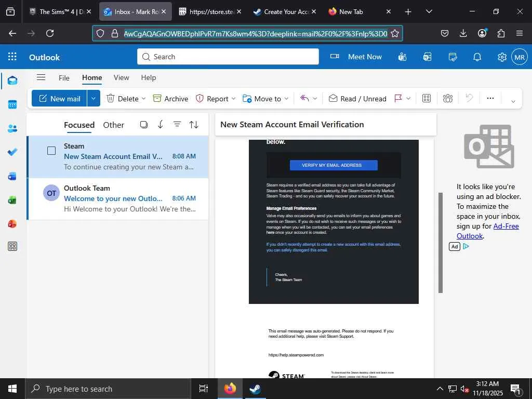Open the Teams chat icon in header
The height and width of the screenshot is (399, 532).
(x=403, y=57)
